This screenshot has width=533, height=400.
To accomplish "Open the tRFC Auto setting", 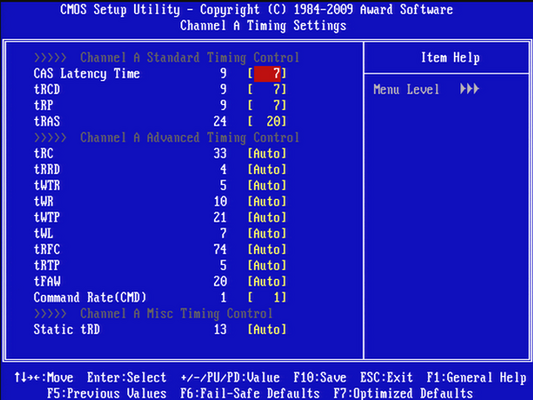I will (267, 249).
